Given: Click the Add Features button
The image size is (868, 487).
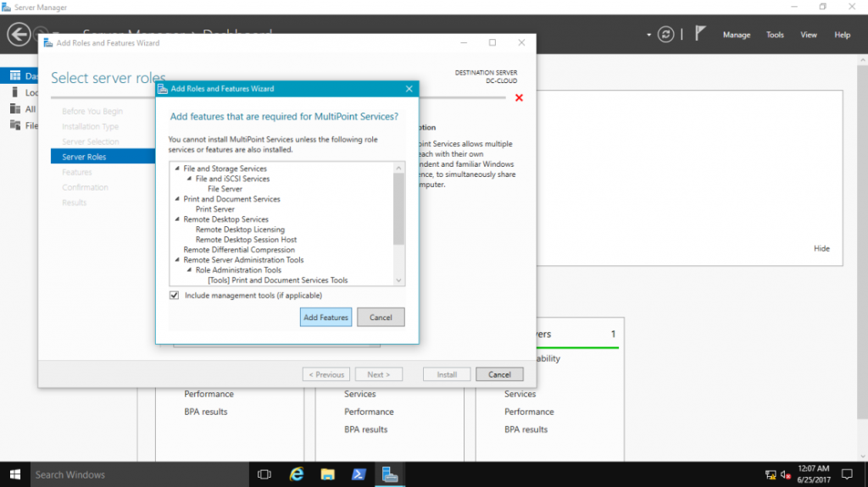Looking at the screenshot, I should point(325,317).
